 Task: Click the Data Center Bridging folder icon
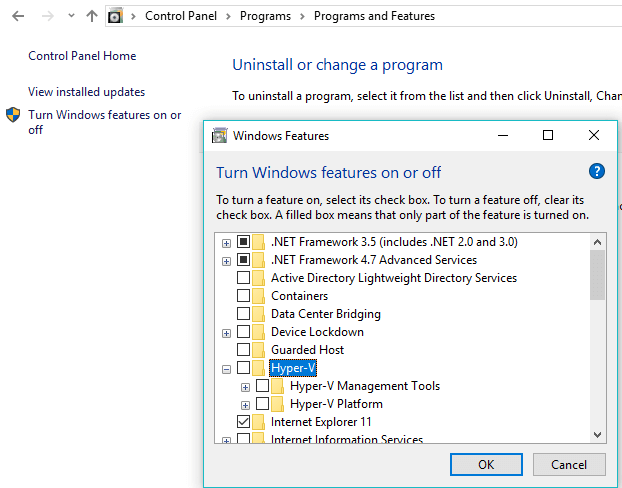pos(258,314)
